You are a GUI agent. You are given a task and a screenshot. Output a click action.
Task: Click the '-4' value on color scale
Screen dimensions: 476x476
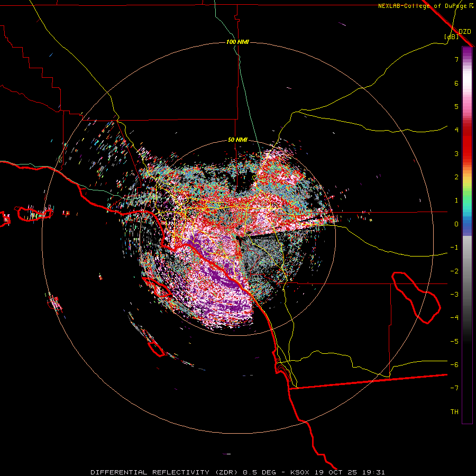pyautogui.click(x=454, y=318)
